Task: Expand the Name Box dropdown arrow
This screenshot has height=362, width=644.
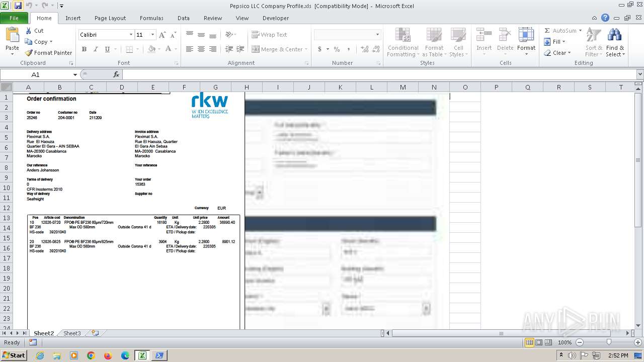Action: tap(75, 74)
